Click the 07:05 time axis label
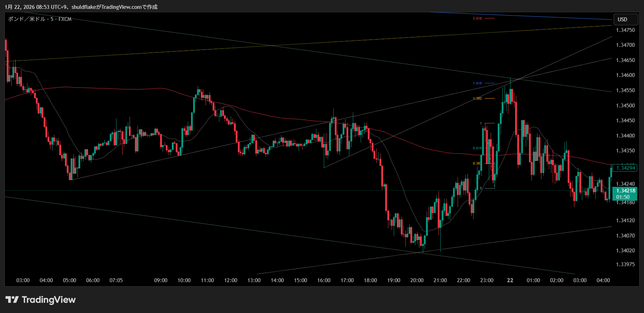The height and width of the screenshot is (313, 644). pos(116,280)
